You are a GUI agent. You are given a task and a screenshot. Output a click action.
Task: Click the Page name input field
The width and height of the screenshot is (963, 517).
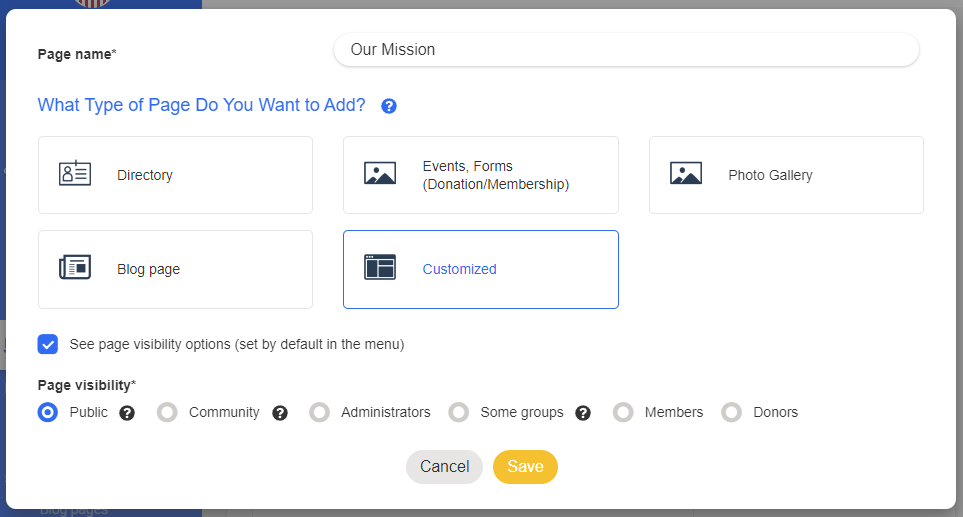tap(626, 50)
